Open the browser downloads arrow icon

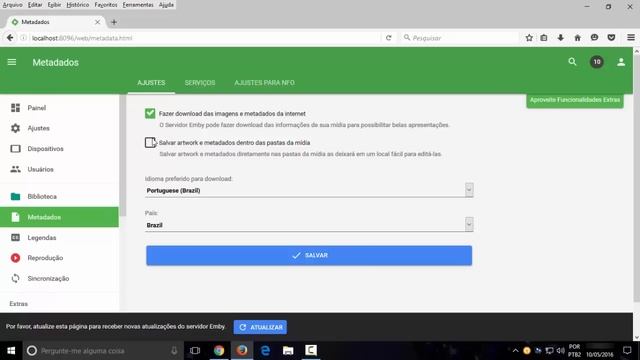pyautogui.click(x=560, y=38)
